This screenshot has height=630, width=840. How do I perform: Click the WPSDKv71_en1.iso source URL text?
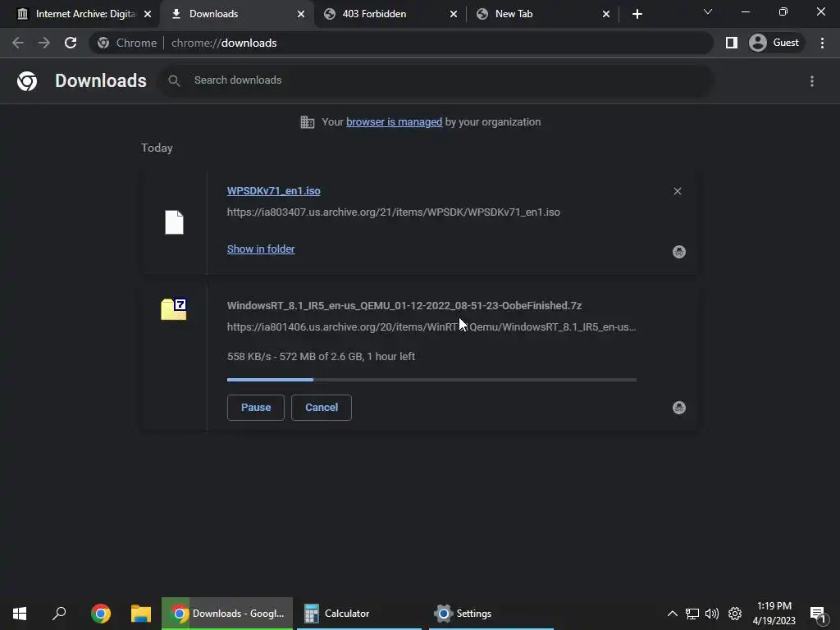394,212
